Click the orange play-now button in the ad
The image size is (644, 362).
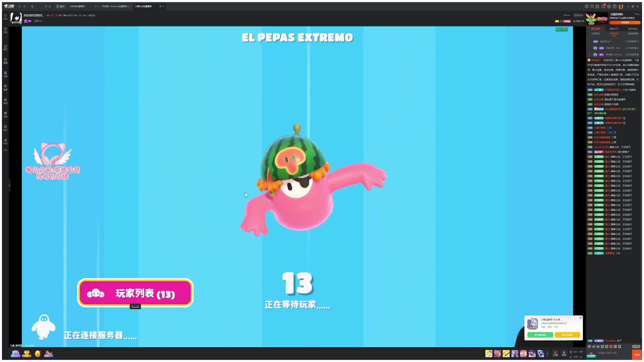pos(625,22)
